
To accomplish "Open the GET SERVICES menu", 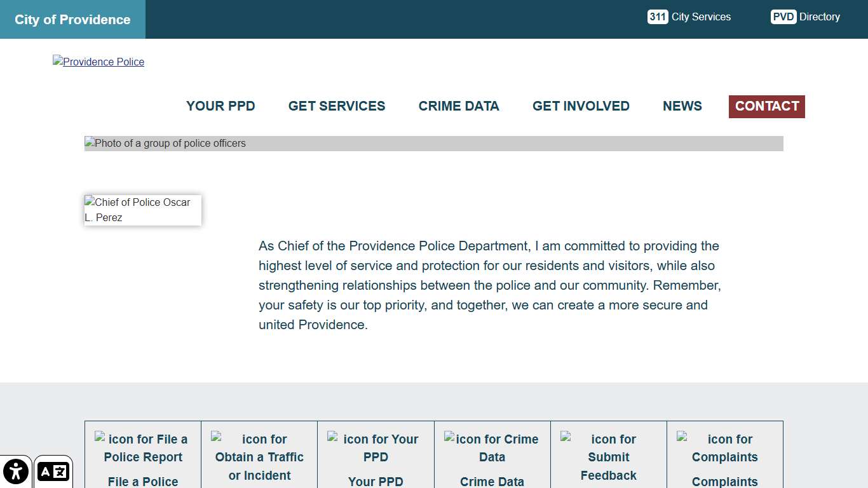I will point(337,106).
